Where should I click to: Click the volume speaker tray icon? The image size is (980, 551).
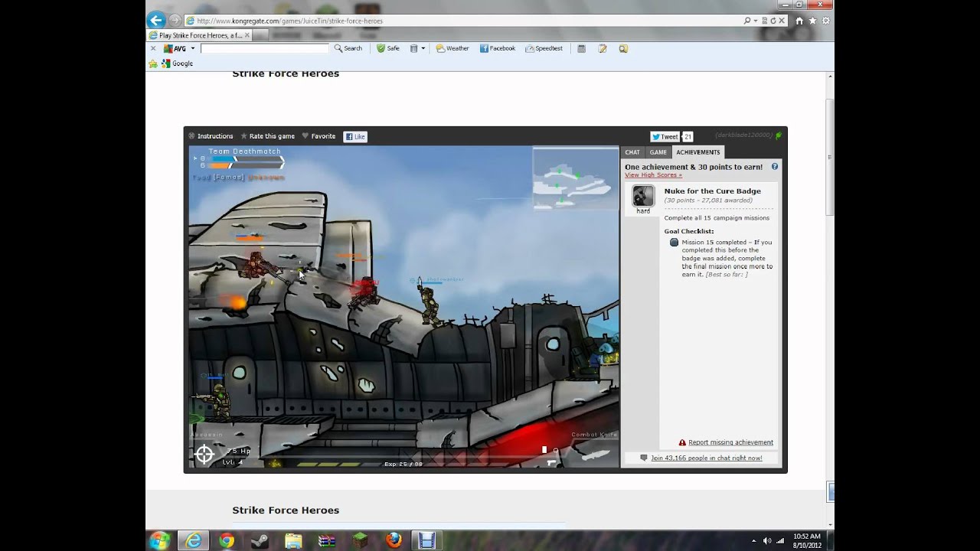click(767, 540)
